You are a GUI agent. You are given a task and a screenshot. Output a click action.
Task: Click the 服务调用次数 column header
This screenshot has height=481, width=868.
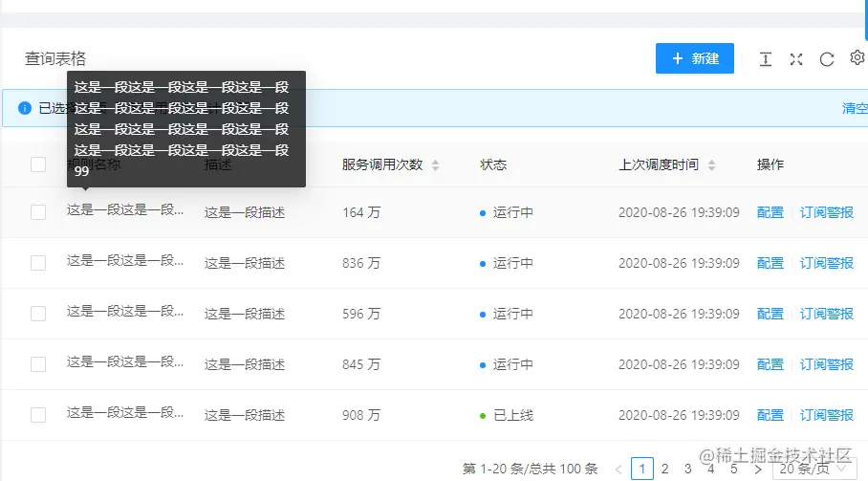point(382,164)
